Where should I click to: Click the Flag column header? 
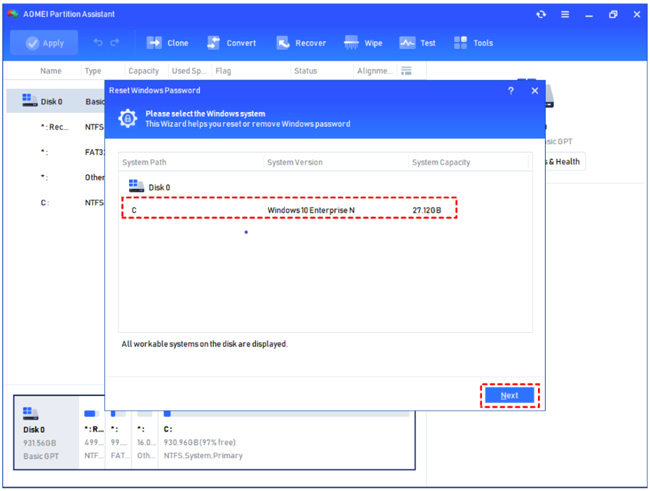pyautogui.click(x=223, y=71)
